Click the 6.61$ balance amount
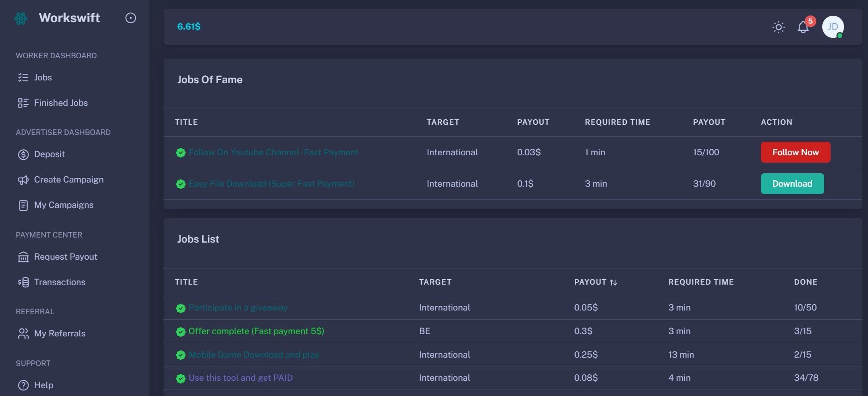The height and width of the screenshot is (396, 868). pyautogui.click(x=189, y=27)
